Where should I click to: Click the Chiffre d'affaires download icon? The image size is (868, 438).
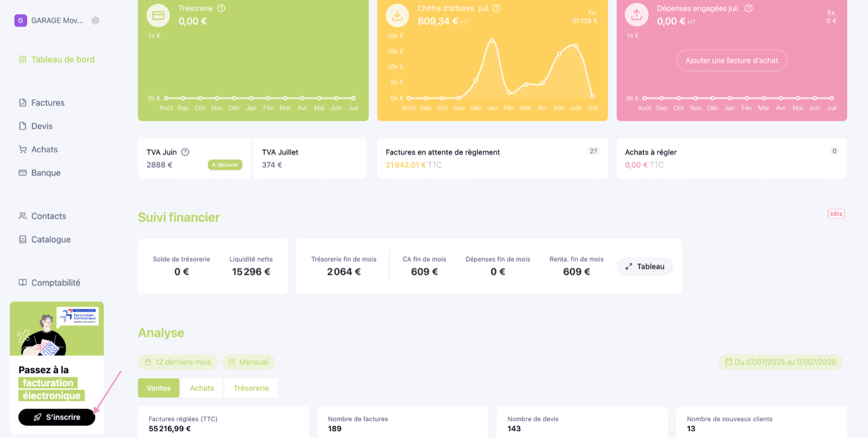pyautogui.click(x=397, y=16)
